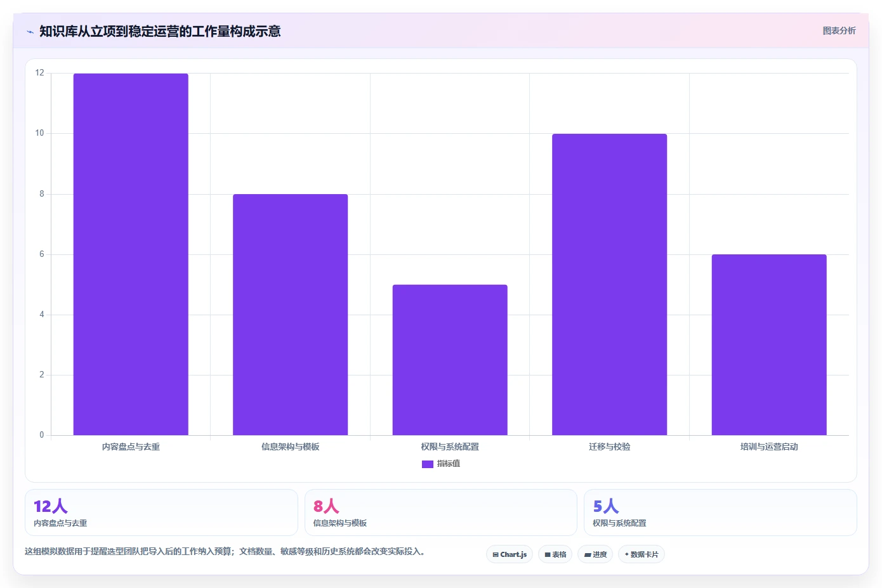Click the x-axis label 内容盘点与去重
The height and width of the screenshot is (588, 882).
tap(131, 447)
